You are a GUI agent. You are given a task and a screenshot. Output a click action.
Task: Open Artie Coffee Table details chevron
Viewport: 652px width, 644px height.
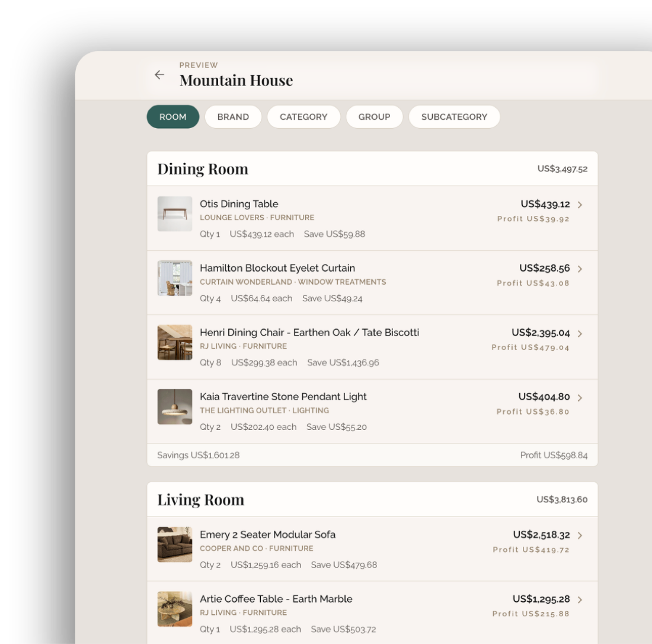click(580, 600)
